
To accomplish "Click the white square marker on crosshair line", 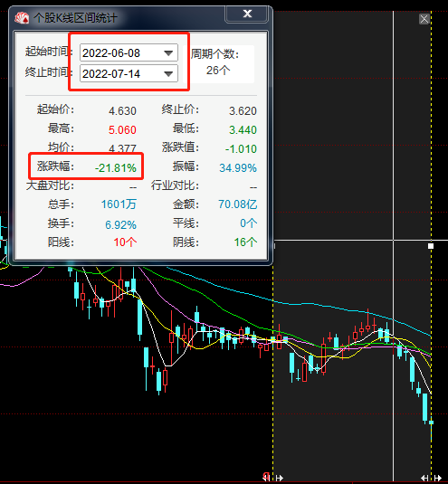I will click(431, 246).
